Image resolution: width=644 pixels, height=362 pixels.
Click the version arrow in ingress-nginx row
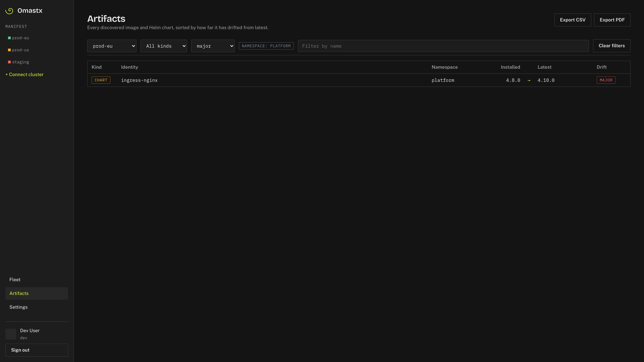(529, 80)
